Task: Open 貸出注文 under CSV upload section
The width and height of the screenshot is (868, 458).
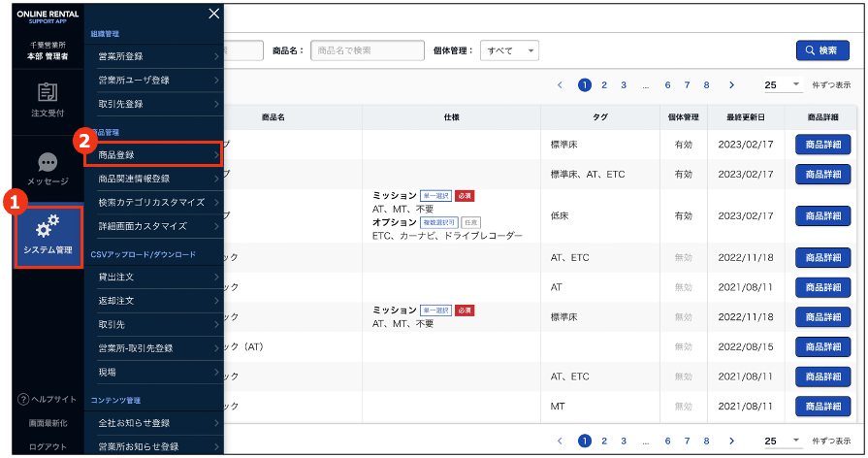Action: point(157,278)
